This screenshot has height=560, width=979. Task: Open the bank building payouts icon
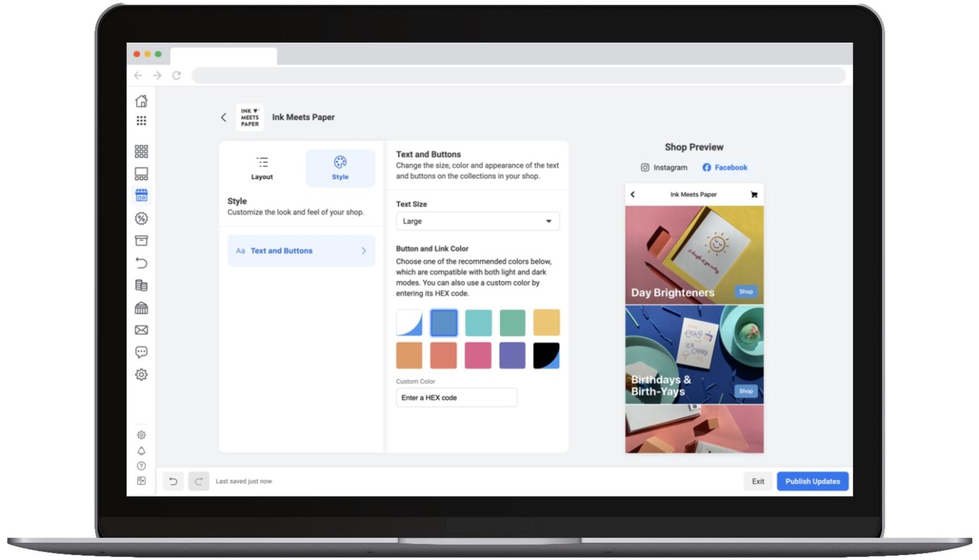coord(141,308)
